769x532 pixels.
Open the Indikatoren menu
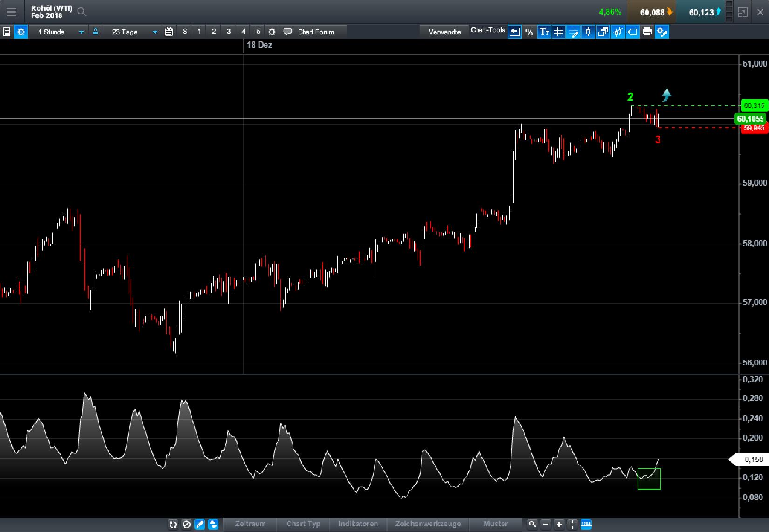pyautogui.click(x=358, y=524)
